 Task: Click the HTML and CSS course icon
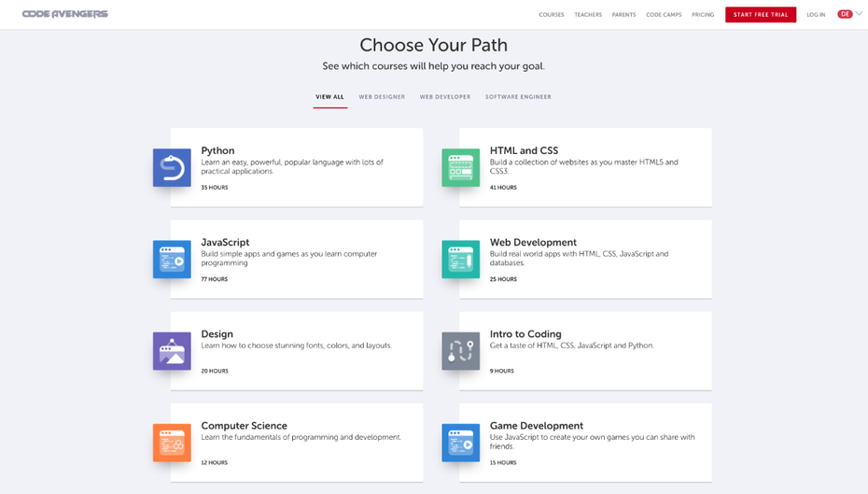tap(460, 168)
